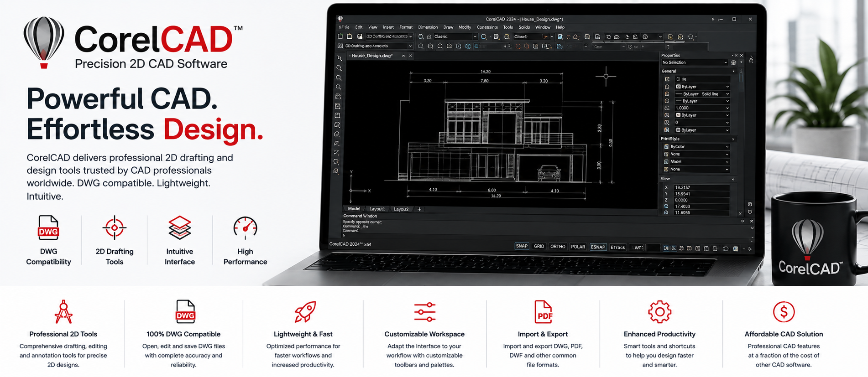
Task: Click the Affordable CAD Solution dollar icon
Action: pos(784,312)
